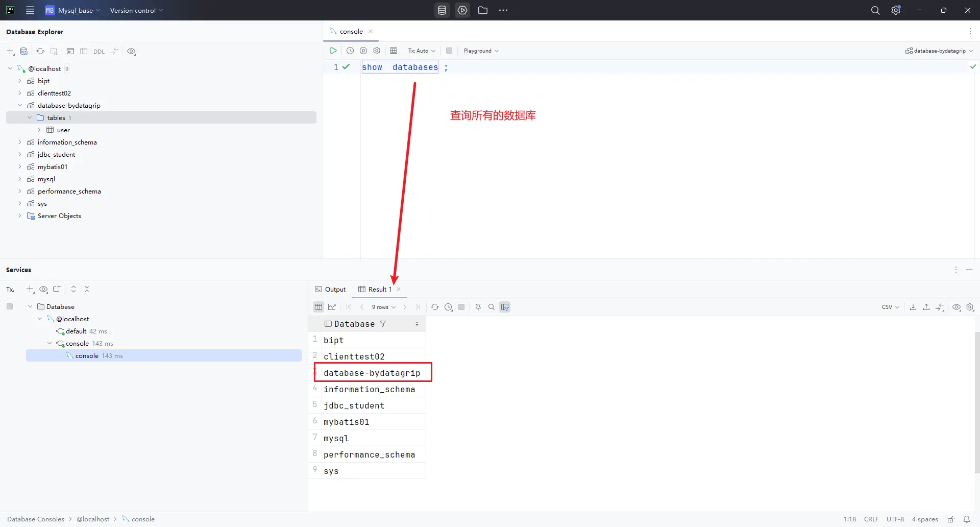Select the tables folder in explorer
The width and height of the screenshot is (980, 527).
click(161, 117)
